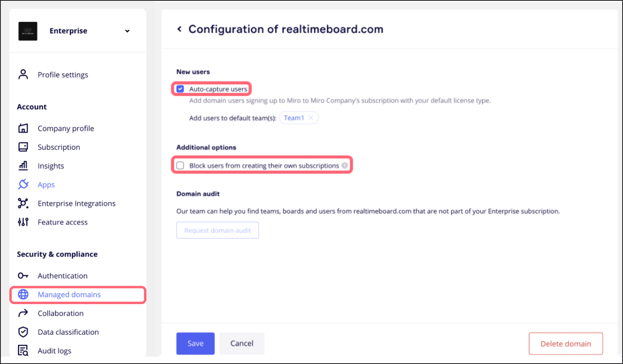
Task: Uncheck the Auto-capture users checkbox
Action: pyautogui.click(x=180, y=89)
